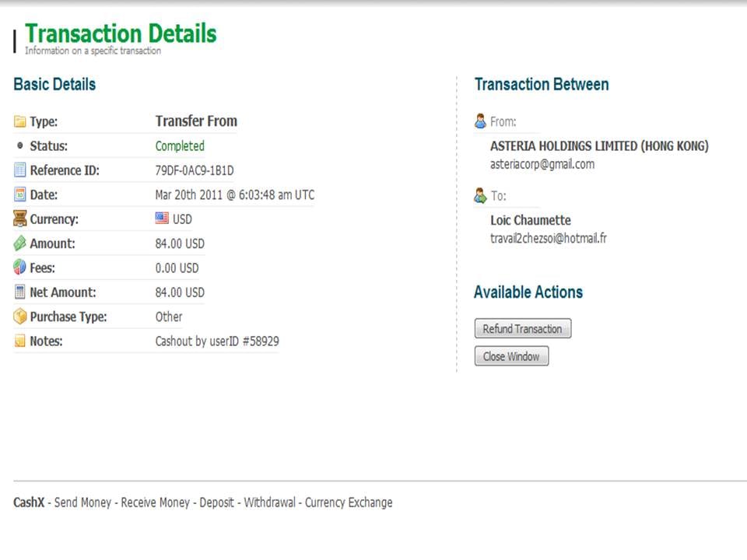Screen dimensions: 747x560
Task: Click the folder icon beside Type
Action: (x=19, y=121)
